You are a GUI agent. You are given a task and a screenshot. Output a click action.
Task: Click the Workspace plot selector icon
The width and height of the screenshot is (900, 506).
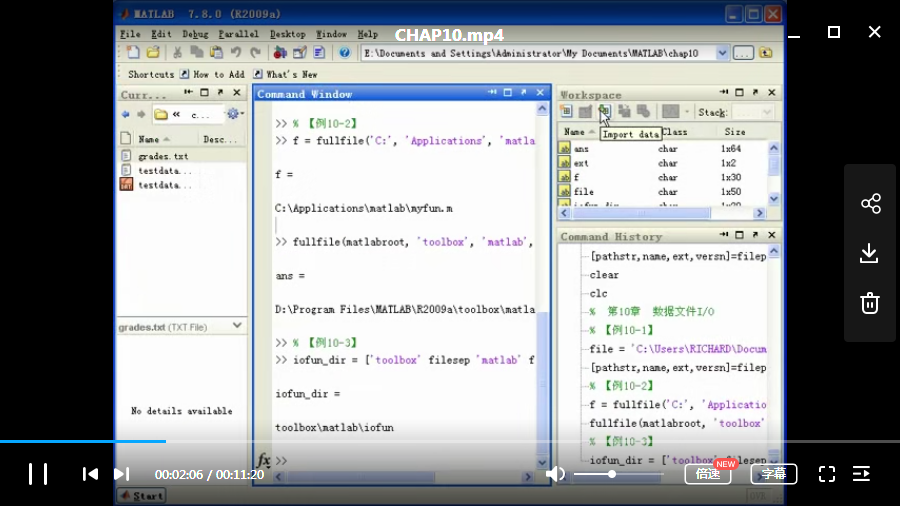point(670,112)
